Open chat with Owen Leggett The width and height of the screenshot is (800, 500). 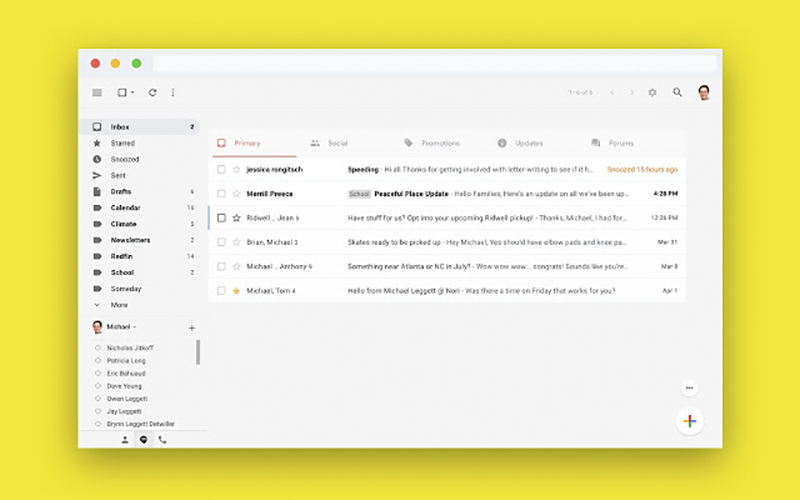tap(127, 399)
